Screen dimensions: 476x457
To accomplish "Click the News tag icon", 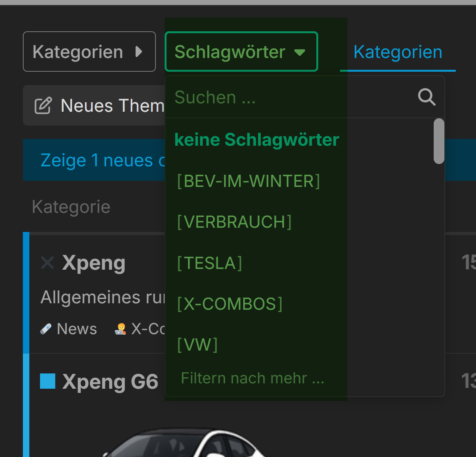I will coord(46,329).
